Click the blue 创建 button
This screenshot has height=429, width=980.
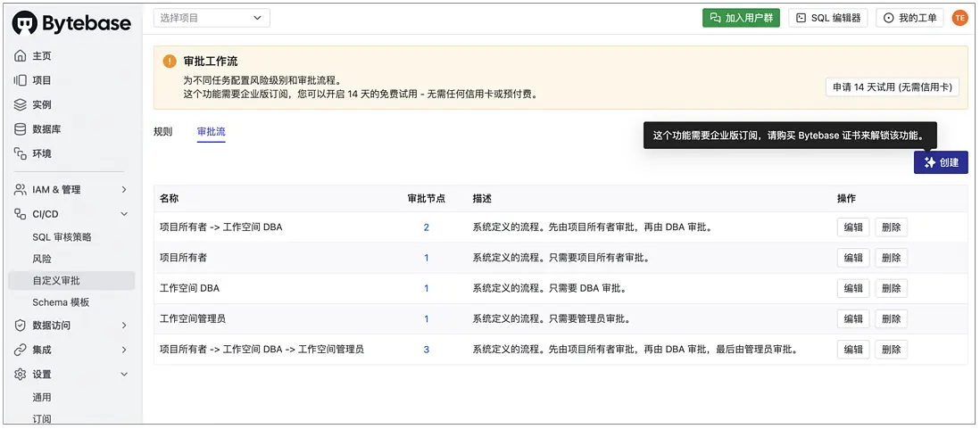[x=941, y=162]
